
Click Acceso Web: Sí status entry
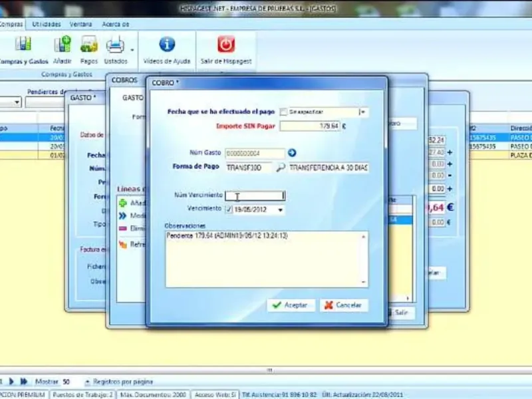pyautogui.click(x=215, y=394)
